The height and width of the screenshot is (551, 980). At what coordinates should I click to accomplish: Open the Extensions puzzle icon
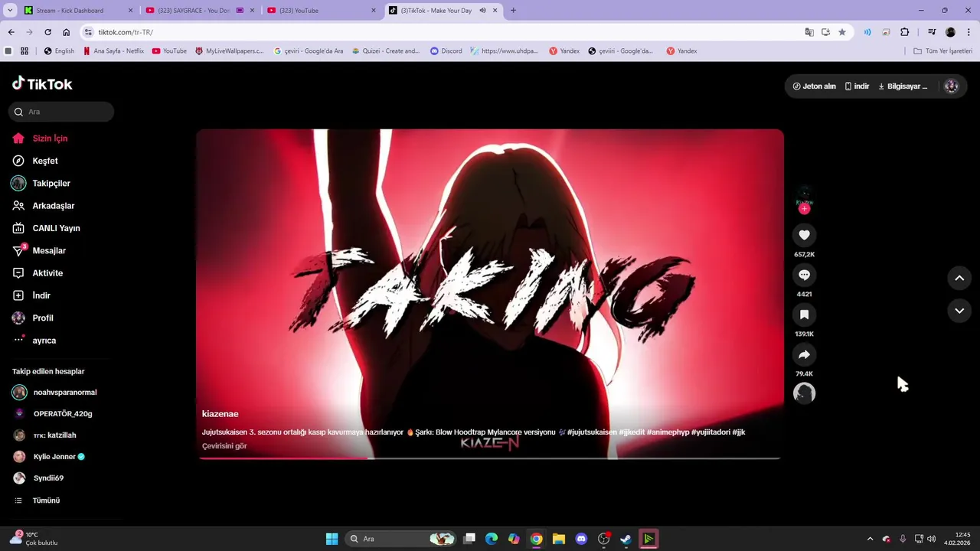(x=905, y=32)
